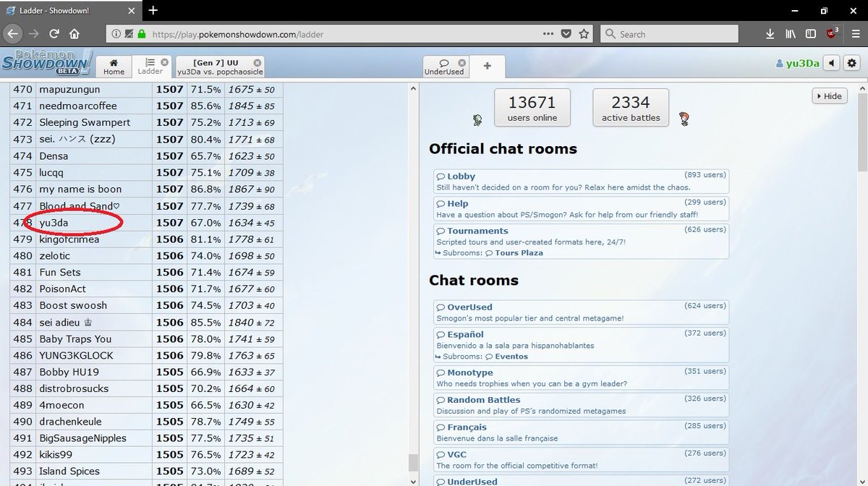Viewport: 868px width, 486px height.
Task: Click the 13671 users online button
Action: 532,107
